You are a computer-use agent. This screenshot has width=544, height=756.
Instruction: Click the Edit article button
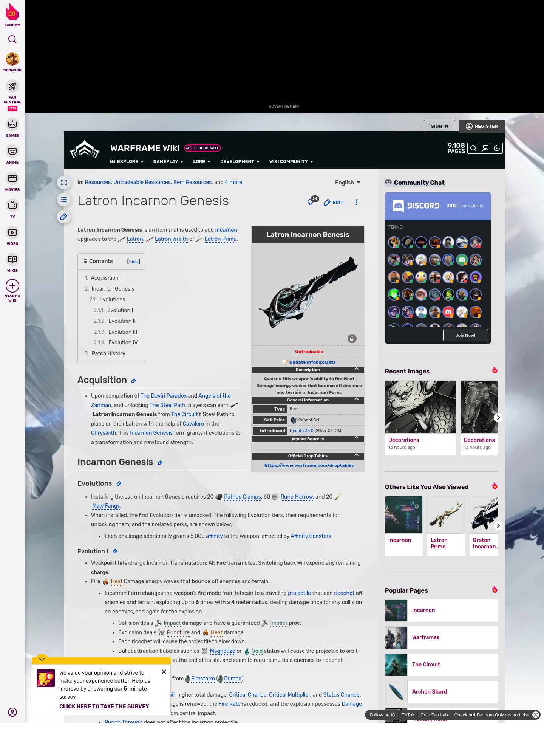click(334, 202)
